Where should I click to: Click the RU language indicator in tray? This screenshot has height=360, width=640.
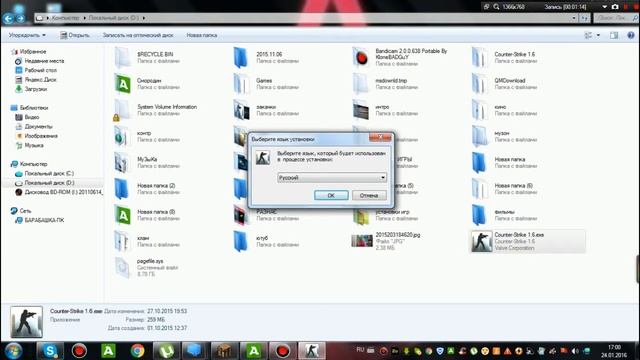click(x=360, y=350)
